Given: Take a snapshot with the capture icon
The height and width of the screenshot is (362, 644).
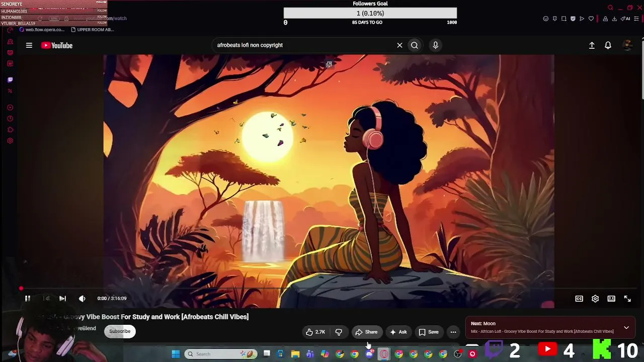Looking at the screenshot, I should pos(564,19).
